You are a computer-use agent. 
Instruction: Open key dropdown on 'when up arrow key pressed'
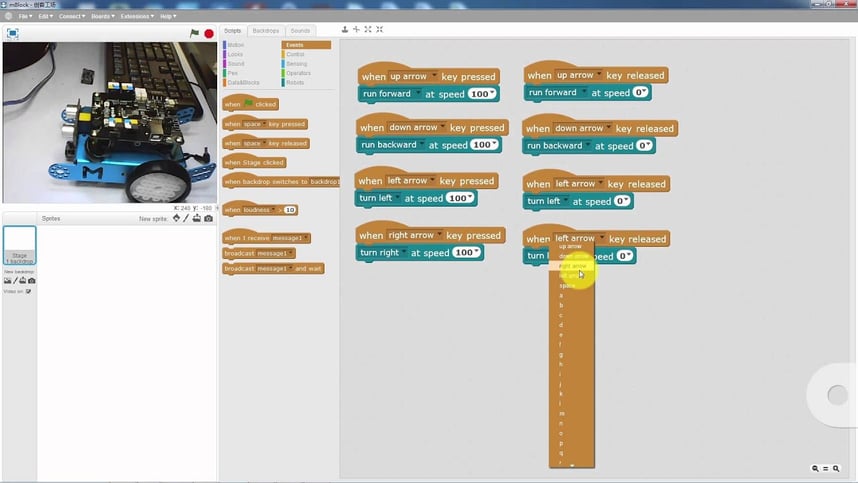pyautogui.click(x=433, y=76)
